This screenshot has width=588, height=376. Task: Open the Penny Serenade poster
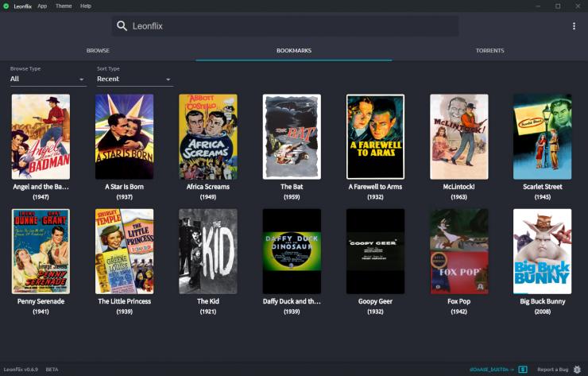point(41,251)
